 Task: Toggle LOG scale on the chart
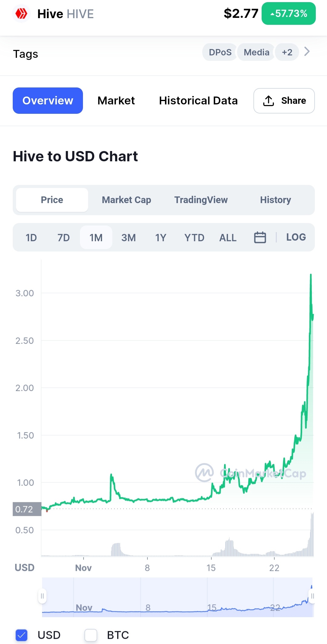coord(296,237)
